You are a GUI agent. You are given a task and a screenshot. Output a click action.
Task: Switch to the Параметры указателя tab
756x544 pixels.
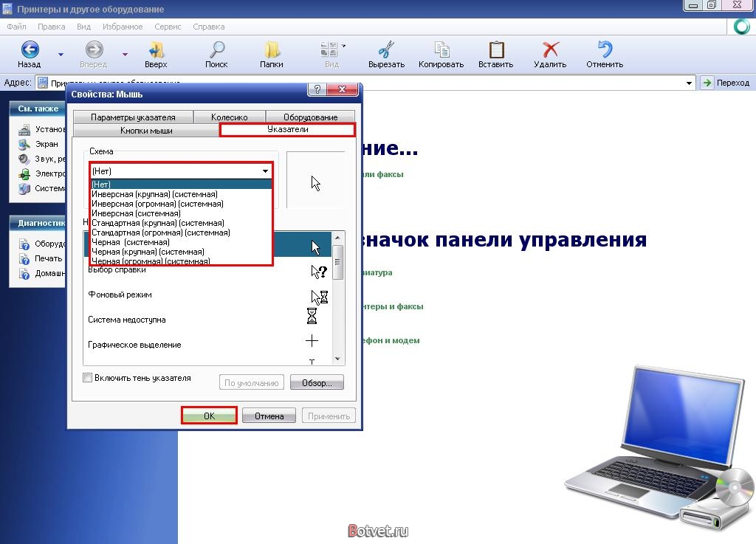[x=133, y=117]
